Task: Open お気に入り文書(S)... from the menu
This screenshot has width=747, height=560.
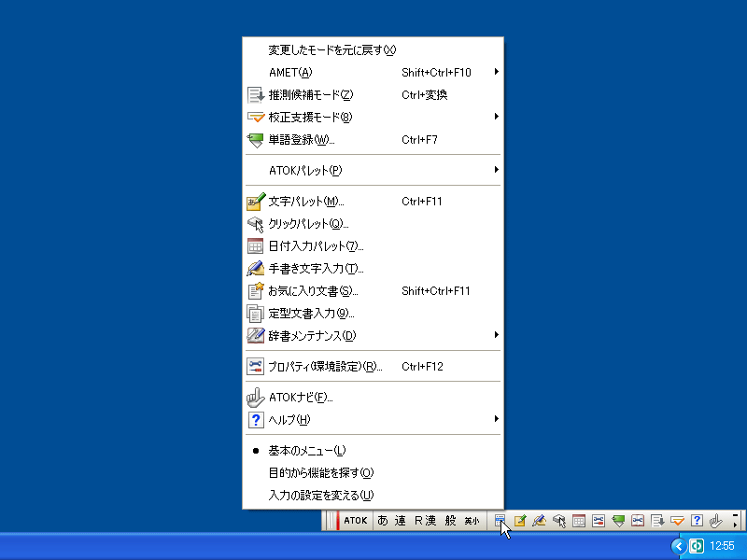Action: [373, 291]
